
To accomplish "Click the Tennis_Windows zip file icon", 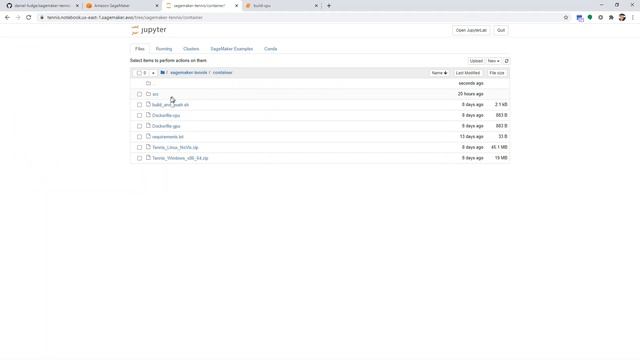I will 149,158.
